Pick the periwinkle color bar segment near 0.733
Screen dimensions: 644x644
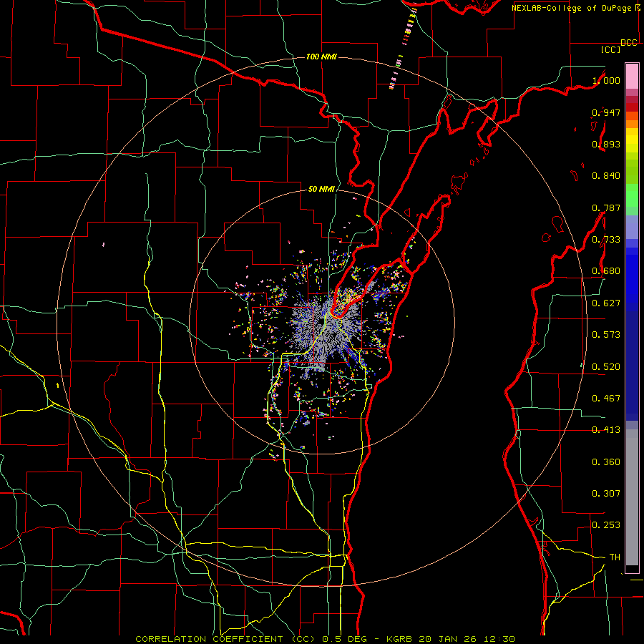(632, 227)
